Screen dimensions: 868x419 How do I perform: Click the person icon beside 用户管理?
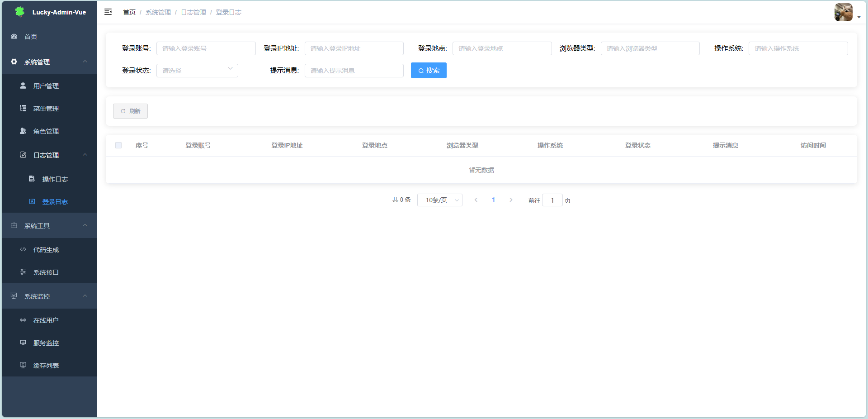(x=23, y=86)
